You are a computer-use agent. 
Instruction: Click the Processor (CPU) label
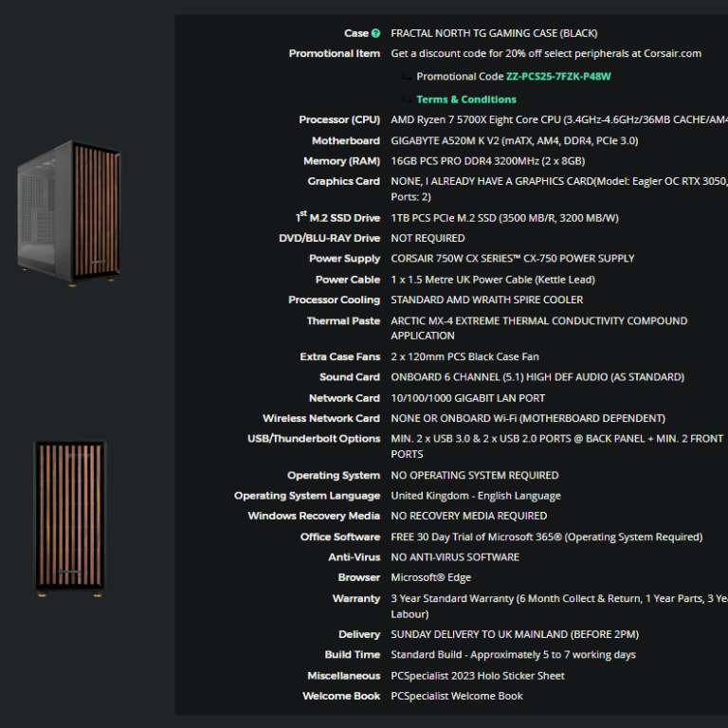[x=339, y=119]
